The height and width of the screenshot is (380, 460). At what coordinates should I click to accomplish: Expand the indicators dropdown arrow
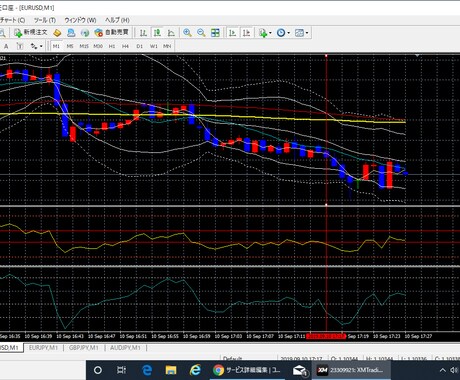tap(270, 33)
